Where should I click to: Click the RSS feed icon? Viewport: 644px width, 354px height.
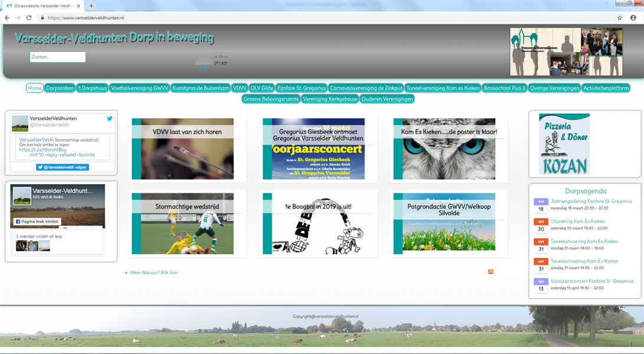tap(491, 271)
